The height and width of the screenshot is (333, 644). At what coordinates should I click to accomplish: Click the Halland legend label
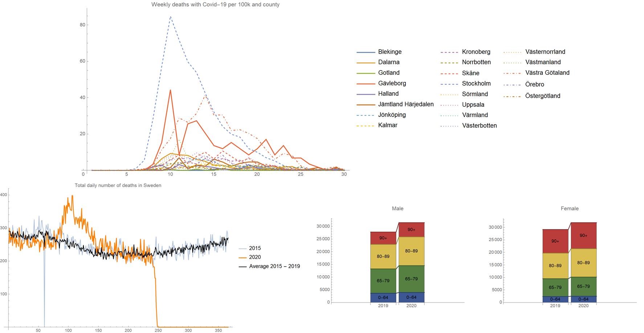point(388,94)
